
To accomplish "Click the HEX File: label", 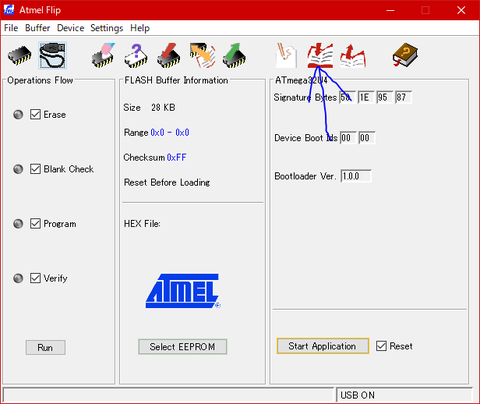I will (x=142, y=224).
